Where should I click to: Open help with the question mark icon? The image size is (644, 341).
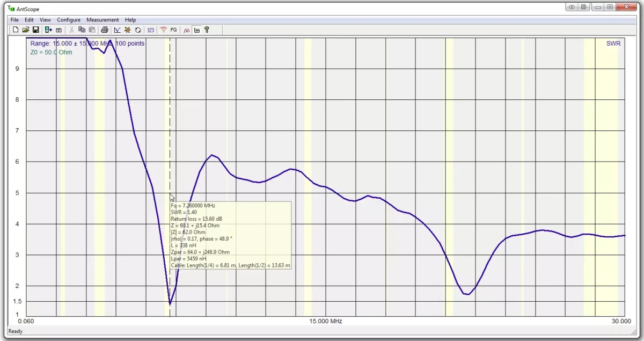tap(207, 30)
